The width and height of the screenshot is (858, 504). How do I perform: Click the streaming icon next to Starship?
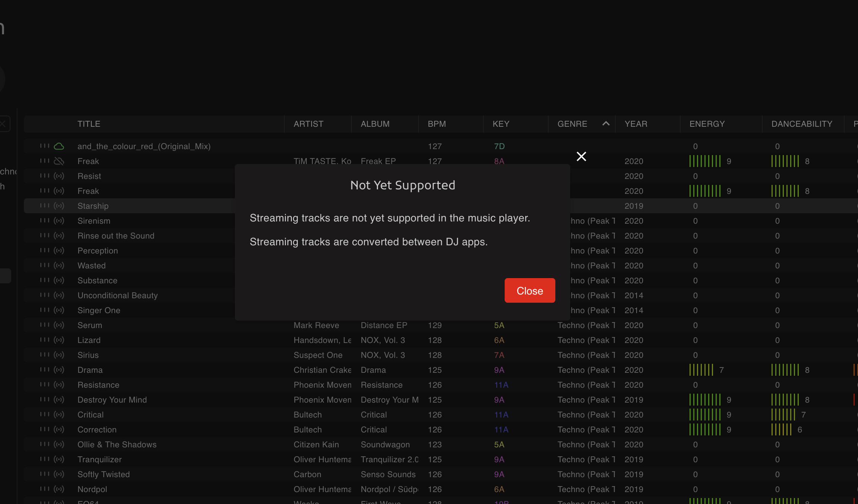pos(59,206)
